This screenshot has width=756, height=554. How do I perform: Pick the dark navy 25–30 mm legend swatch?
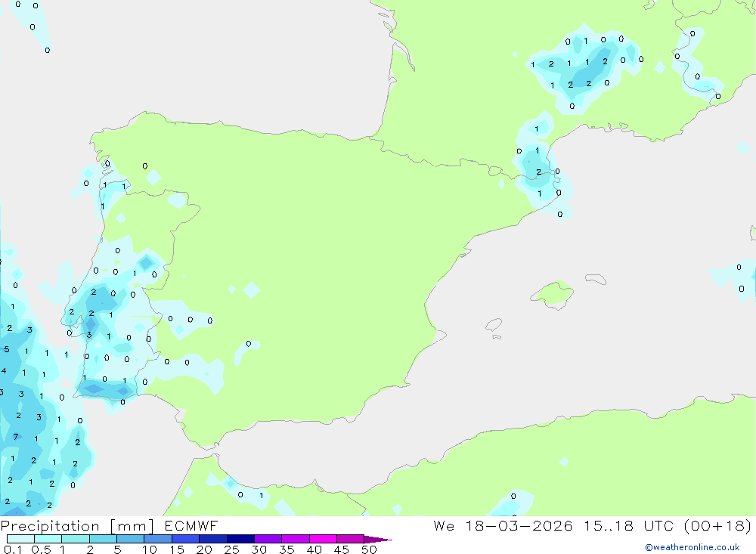240,539
